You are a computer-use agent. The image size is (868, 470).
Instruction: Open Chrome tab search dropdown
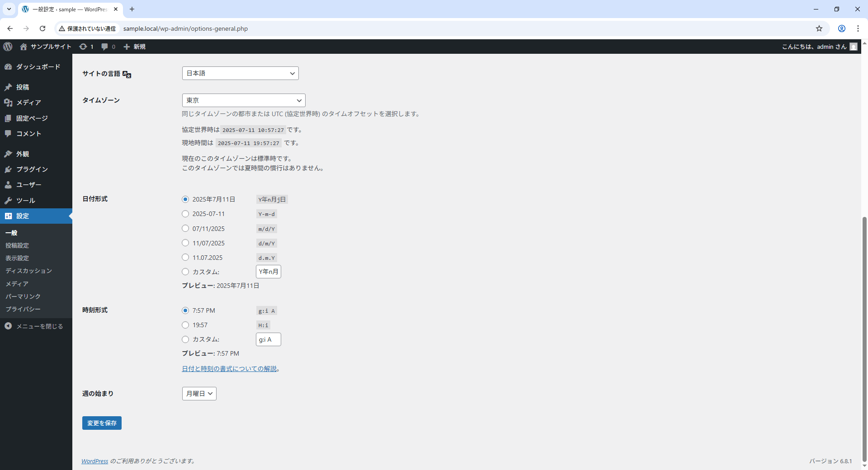[9, 9]
